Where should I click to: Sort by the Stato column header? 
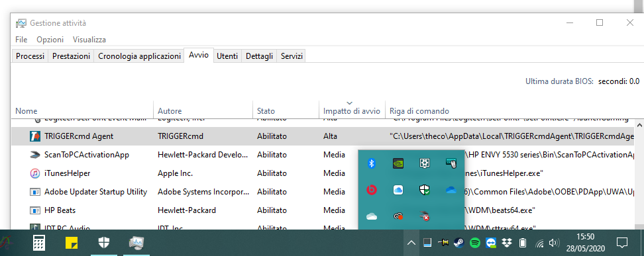pyautogui.click(x=286, y=110)
